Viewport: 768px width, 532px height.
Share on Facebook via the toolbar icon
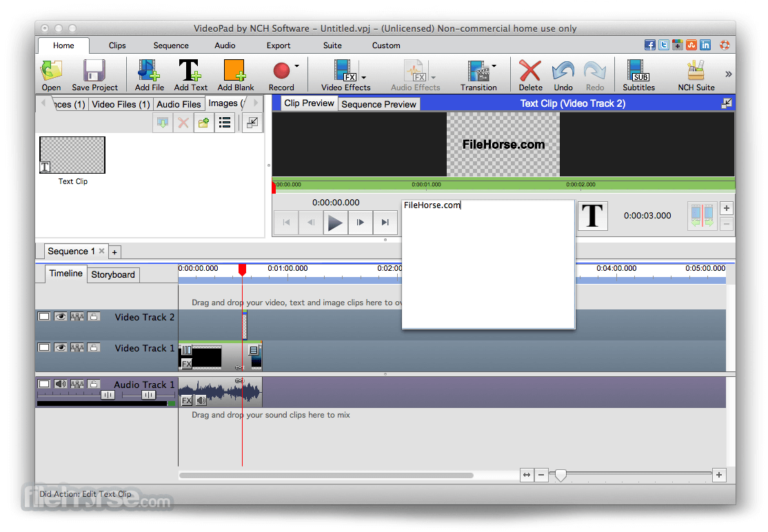[650, 45]
